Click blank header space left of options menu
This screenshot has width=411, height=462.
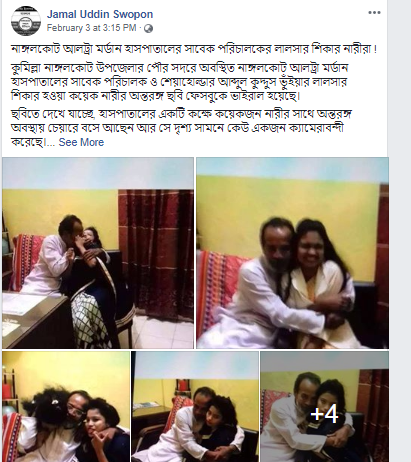pyautogui.click(x=260, y=13)
